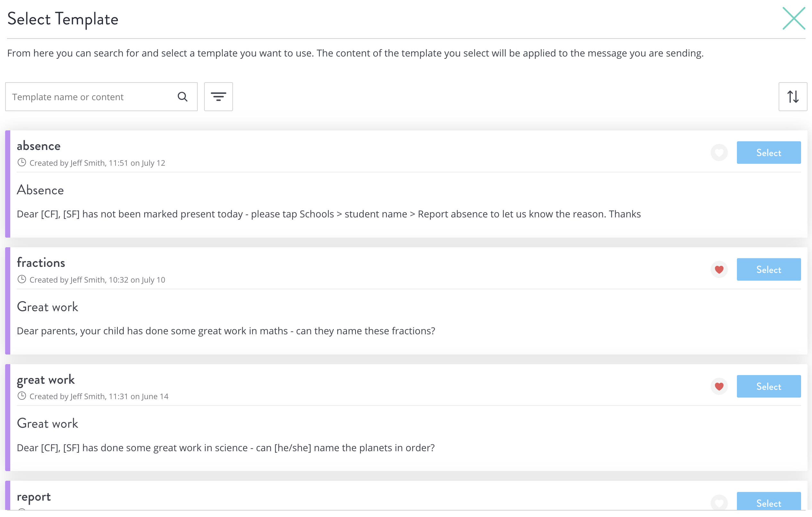
Task: Click the maths fractions message text
Action: pyautogui.click(x=226, y=331)
